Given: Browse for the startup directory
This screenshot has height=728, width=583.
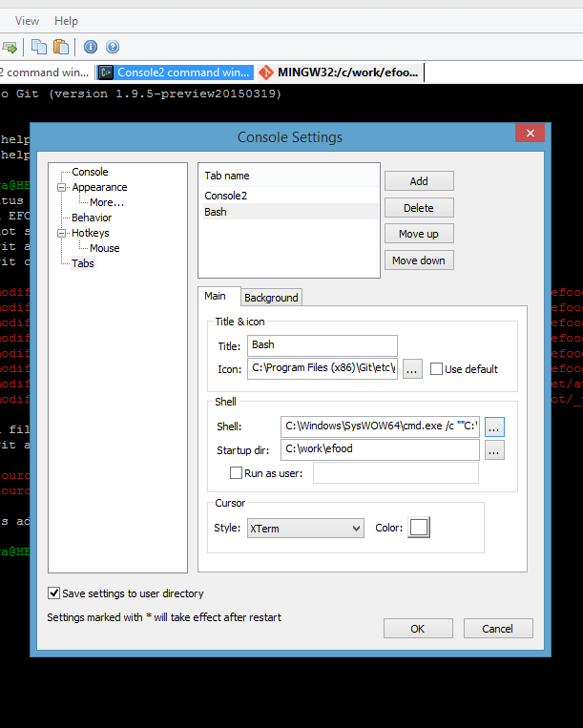Looking at the screenshot, I should click(494, 450).
